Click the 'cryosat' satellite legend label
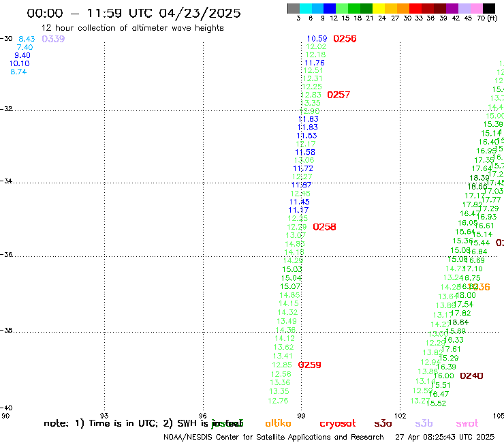This screenshot has width=504, height=443. pyautogui.click(x=338, y=423)
